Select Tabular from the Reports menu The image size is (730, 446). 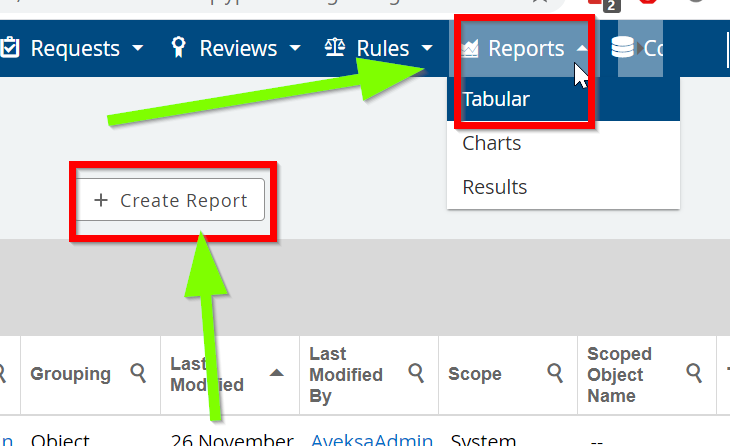click(x=496, y=99)
